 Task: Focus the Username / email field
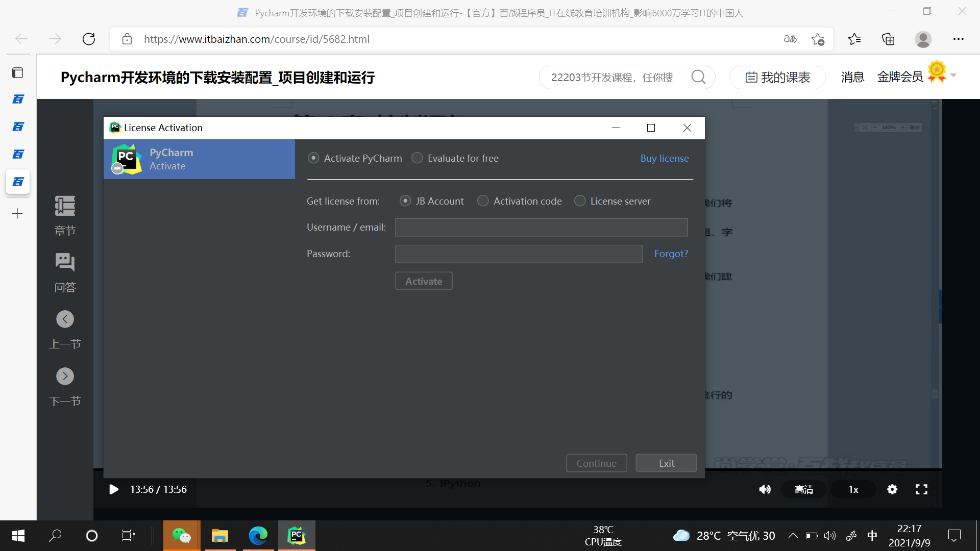(x=541, y=227)
